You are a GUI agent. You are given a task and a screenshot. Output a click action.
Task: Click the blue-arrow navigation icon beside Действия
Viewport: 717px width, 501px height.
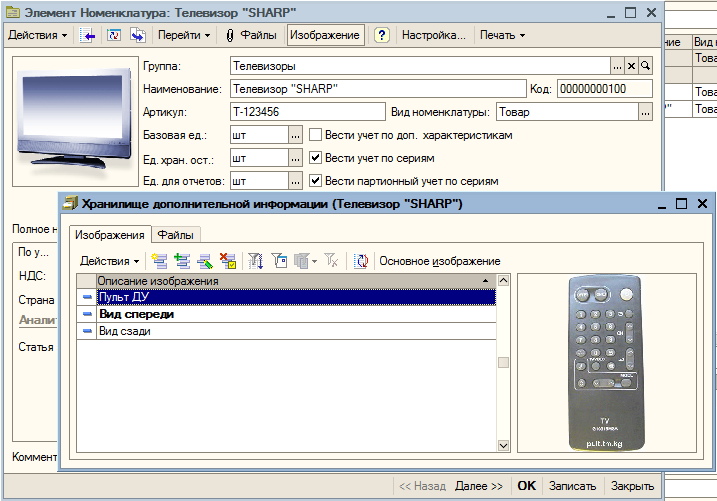coord(87,35)
